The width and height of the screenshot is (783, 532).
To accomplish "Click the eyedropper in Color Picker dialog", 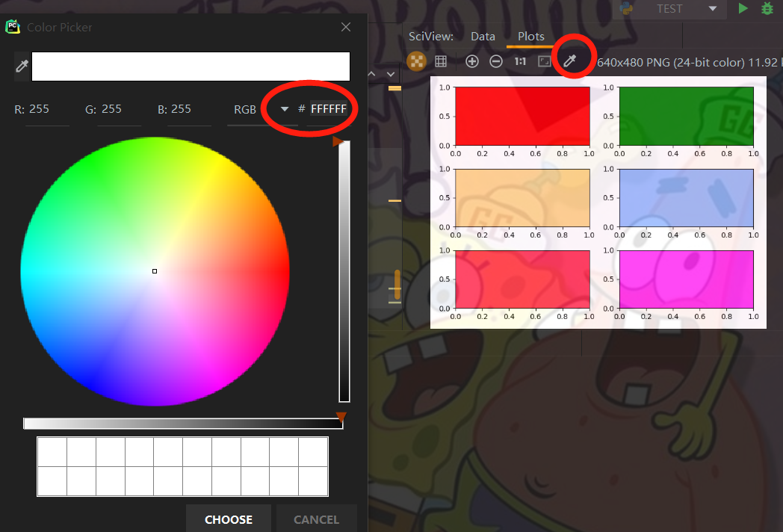I will tap(22, 66).
